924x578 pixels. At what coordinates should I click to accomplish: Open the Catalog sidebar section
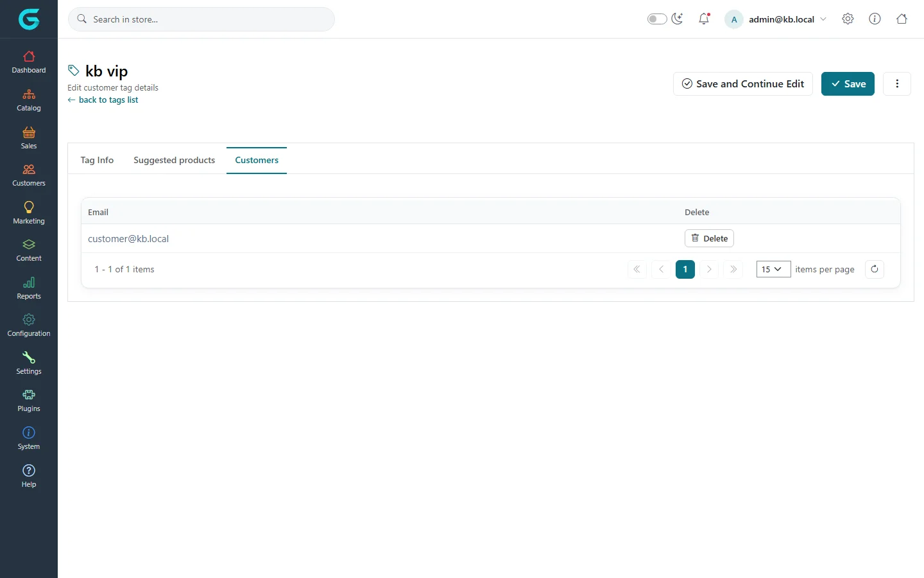pyautogui.click(x=29, y=100)
